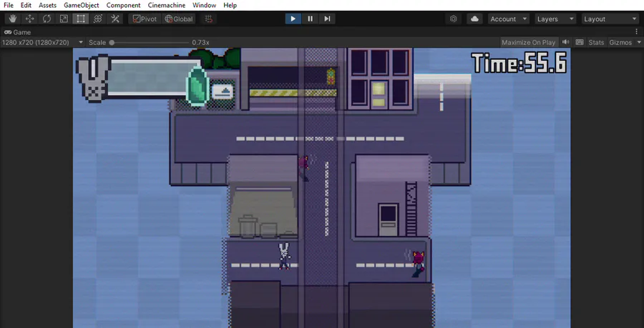The image size is (644, 328).
Task: Open the Window menu
Action: pos(204,5)
